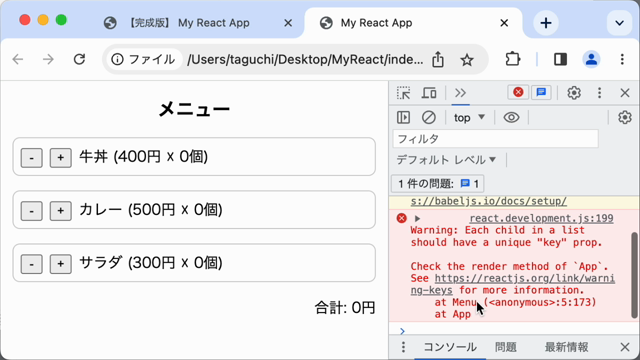Decrease 牛丼 quantity with minus button

tap(31, 158)
